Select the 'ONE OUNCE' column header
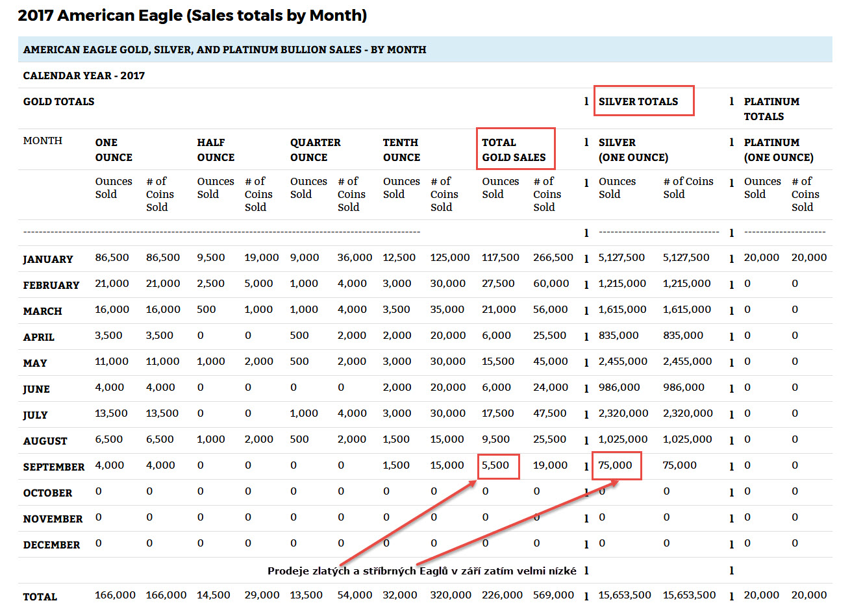The image size is (863, 616). [114, 150]
